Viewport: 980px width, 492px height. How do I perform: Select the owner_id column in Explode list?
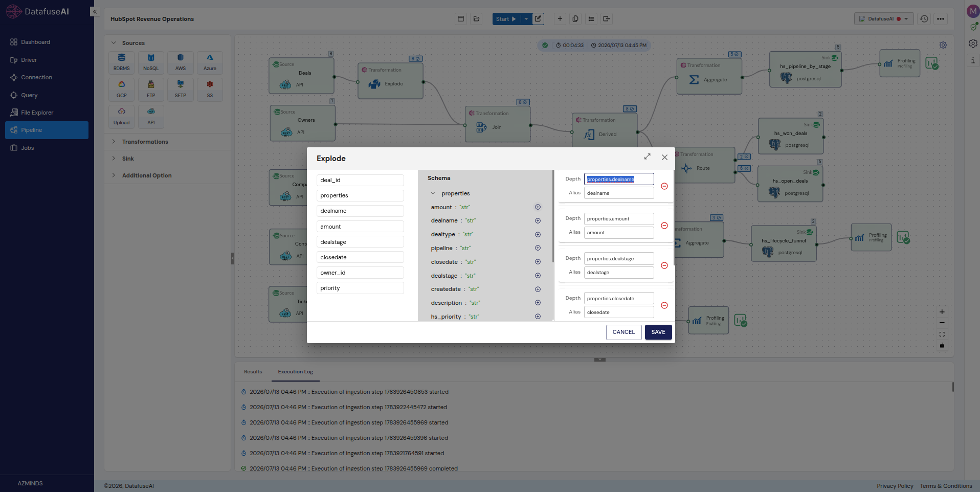(360, 273)
